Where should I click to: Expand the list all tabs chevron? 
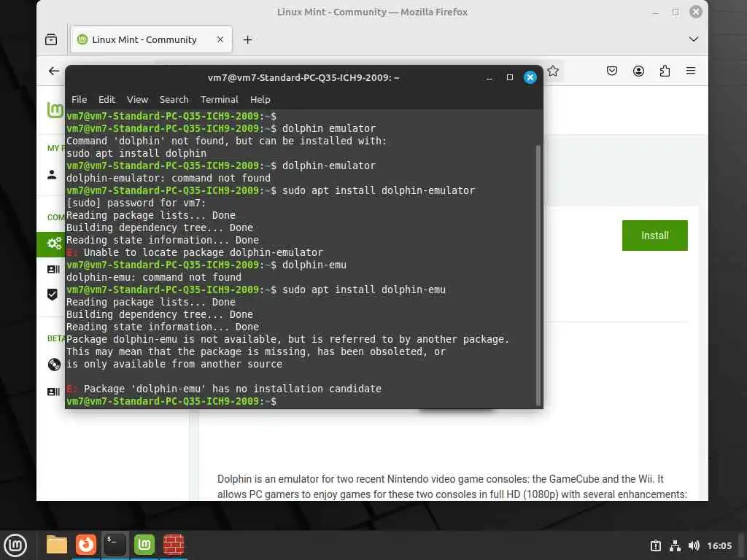693,39
